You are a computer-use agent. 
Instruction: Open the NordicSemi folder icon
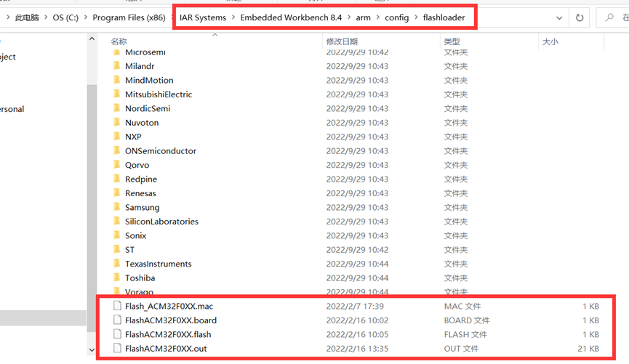pyautogui.click(x=116, y=108)
